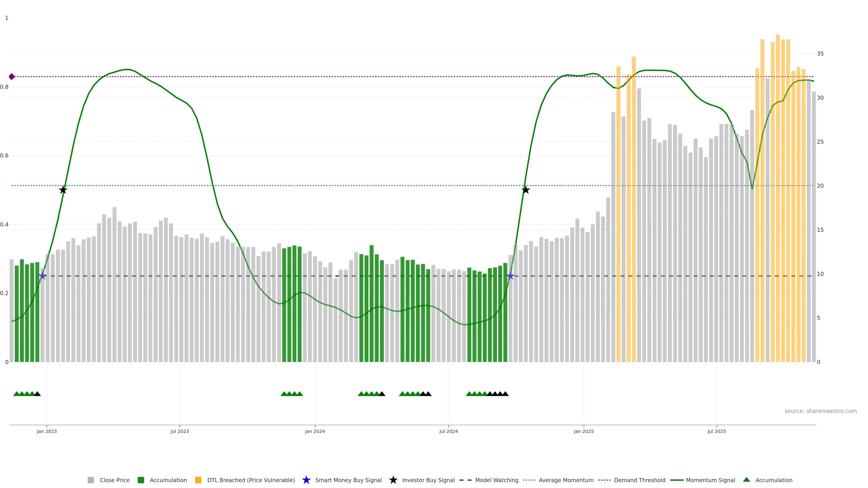Screen dimensions: 868x488
Task: Click blue smart money star near Jan 2023
Action: [x=42, y=276]
